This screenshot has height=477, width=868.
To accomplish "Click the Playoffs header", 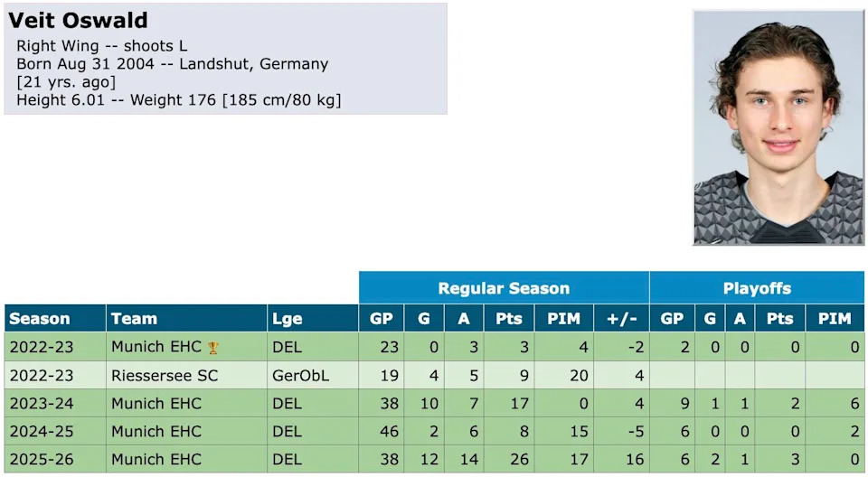I will click(x=757, y=289).
